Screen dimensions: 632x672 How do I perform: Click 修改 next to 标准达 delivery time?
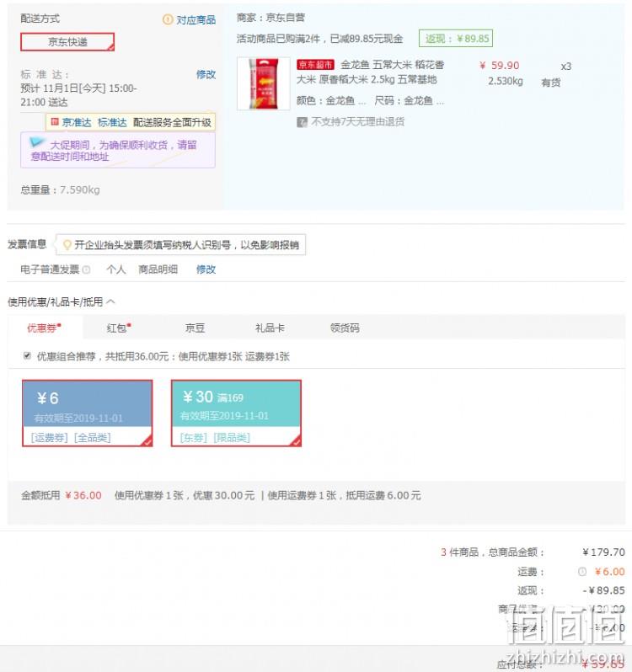coord(206,74)
